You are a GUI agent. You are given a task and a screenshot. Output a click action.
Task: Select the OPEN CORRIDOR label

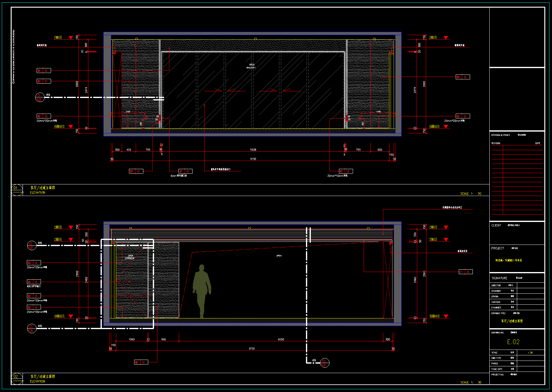[x=130, y=257]
